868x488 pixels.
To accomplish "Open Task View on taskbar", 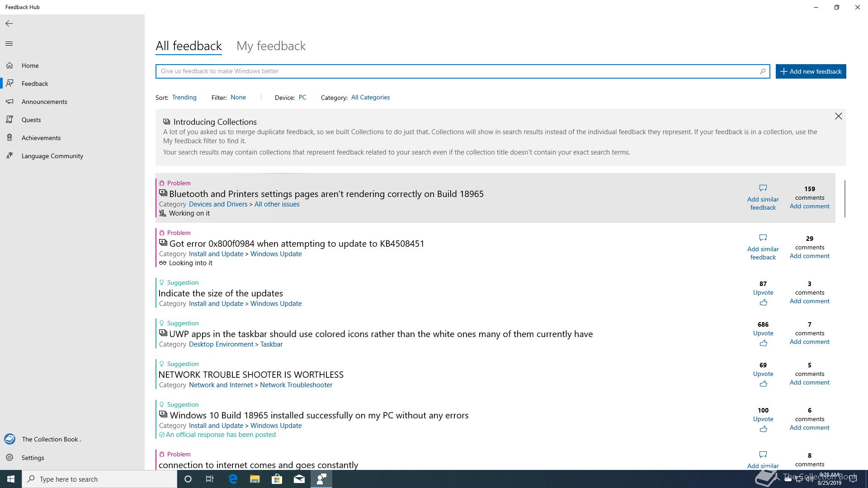I will click(x=210, y=479).
